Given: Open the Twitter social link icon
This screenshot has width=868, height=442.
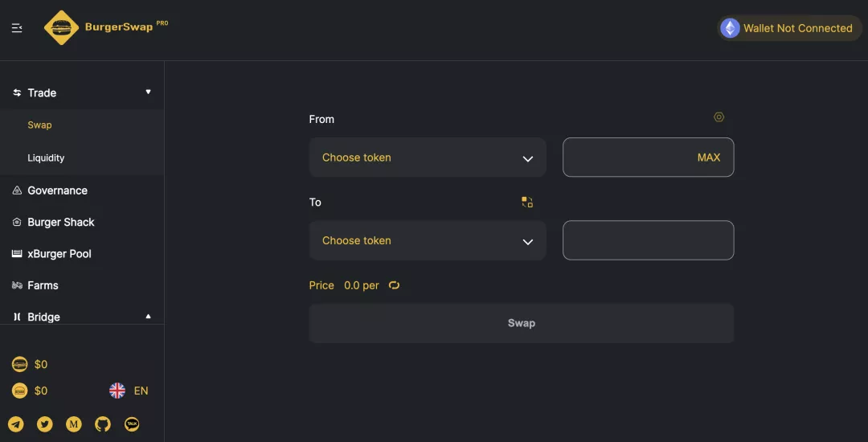Looking at the screenshot, I should click(x=45, y=424).
